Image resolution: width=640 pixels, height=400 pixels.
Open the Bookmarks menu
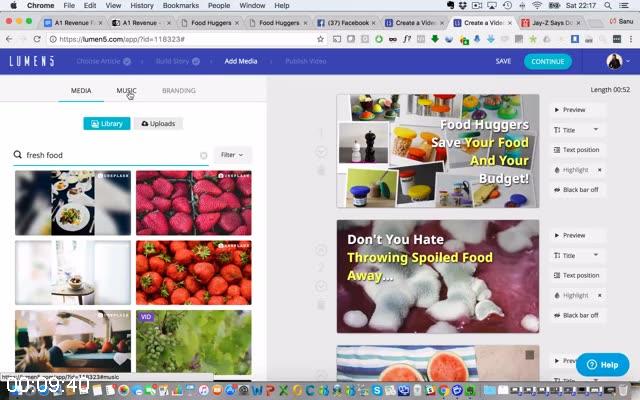(181, 6)
